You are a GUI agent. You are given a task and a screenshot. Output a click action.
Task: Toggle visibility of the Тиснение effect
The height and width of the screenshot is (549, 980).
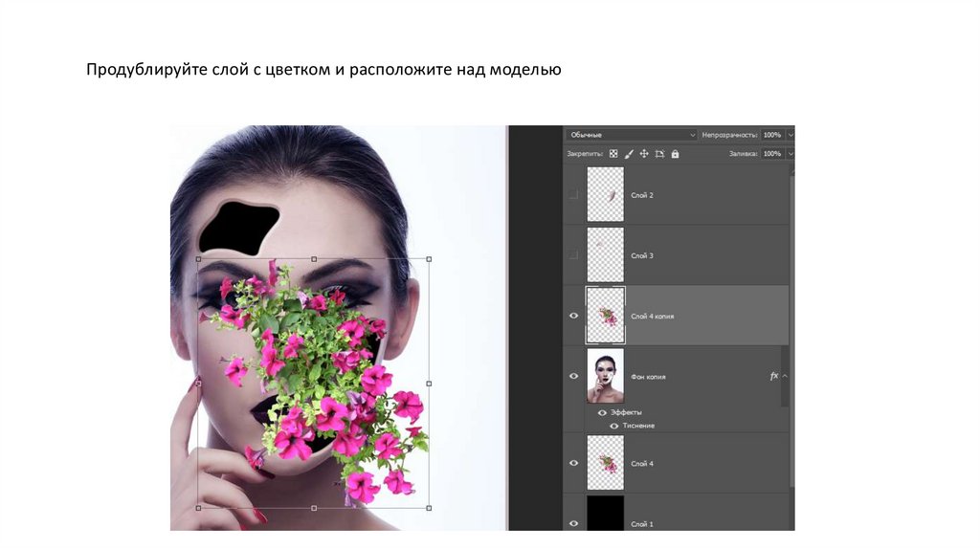pos(613,425)
